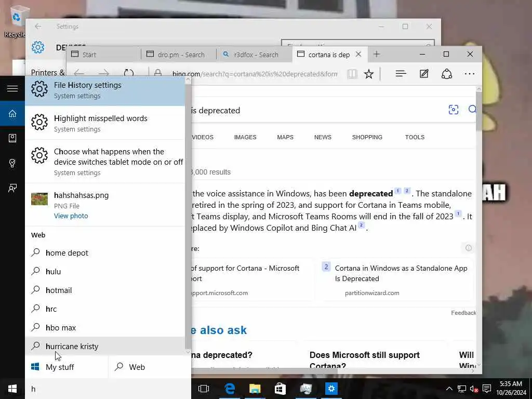Click the Windows Start button
Viewport: 532px width, 399px height.
coord(12,389)
